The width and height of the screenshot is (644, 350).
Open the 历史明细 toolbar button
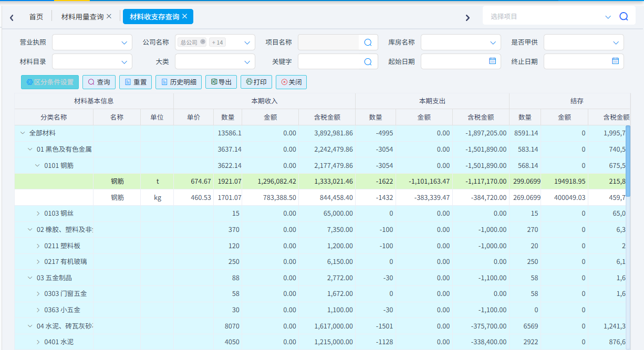pyautogui.click(x=178, y=82)
